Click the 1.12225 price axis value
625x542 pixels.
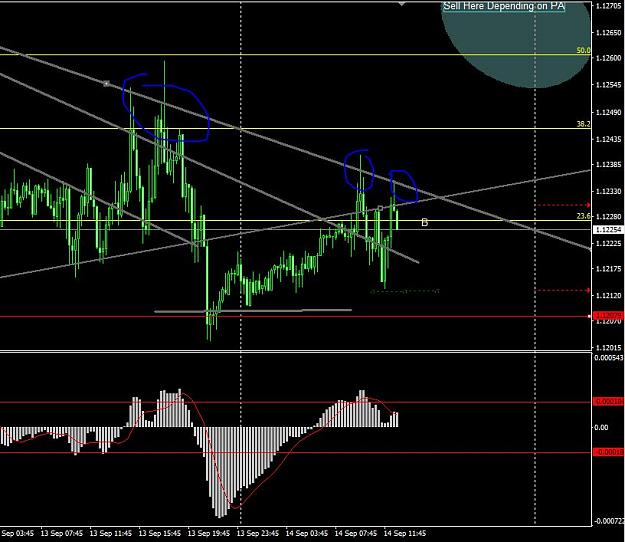[x=608, y=243]
